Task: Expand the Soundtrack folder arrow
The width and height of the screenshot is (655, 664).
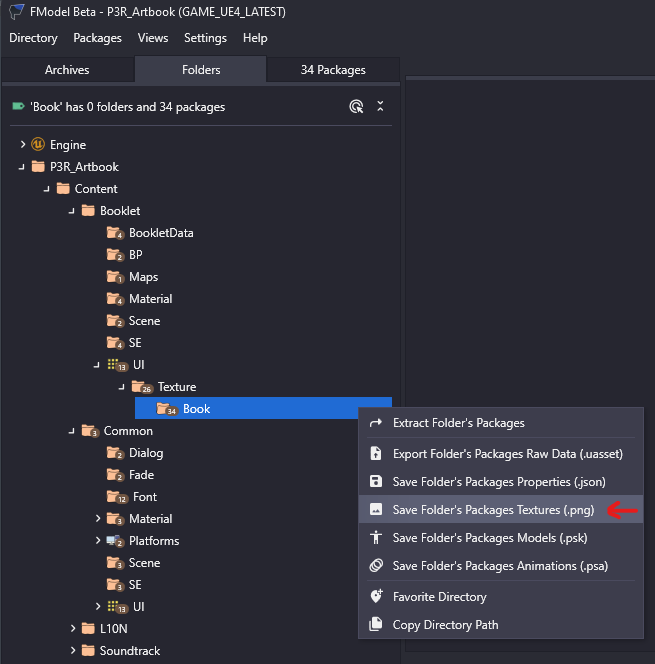Action: [73, 651]
